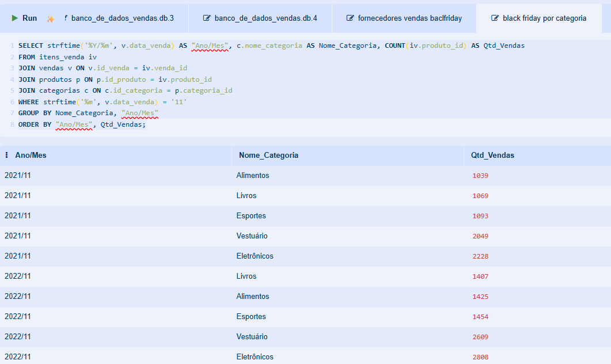Click the Livros cell in the 2021/11 rows

(246, 196)
